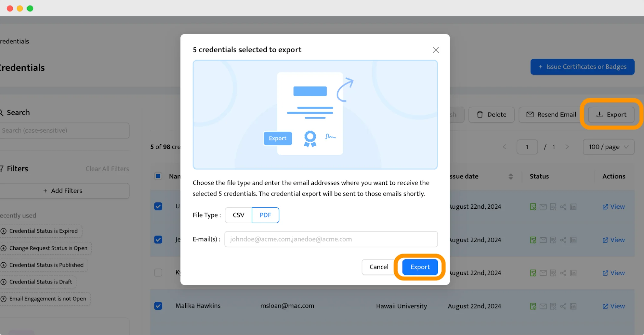The image size is (644, 335).
Task: Uncheck the select-all checkbox in the table header
Action: 158,176
